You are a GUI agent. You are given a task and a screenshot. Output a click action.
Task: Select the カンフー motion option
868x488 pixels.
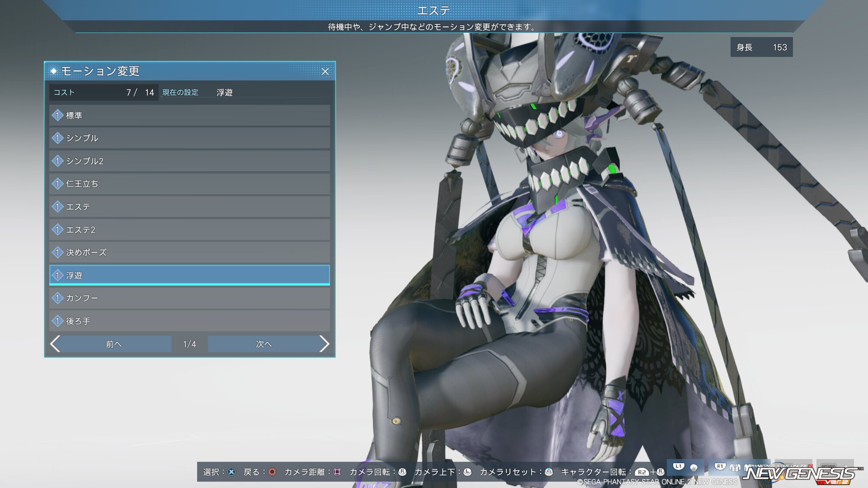(x=189, y=298)
